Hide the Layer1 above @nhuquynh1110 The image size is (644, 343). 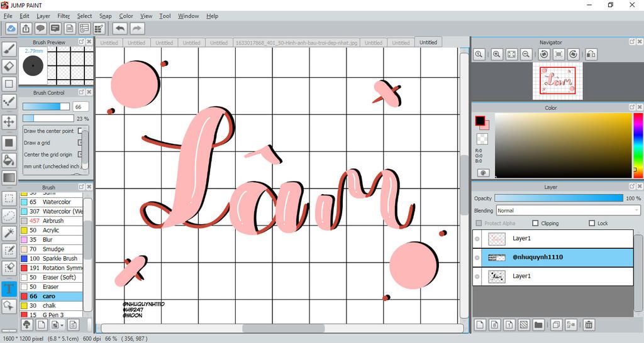click(x=477, y=239)
